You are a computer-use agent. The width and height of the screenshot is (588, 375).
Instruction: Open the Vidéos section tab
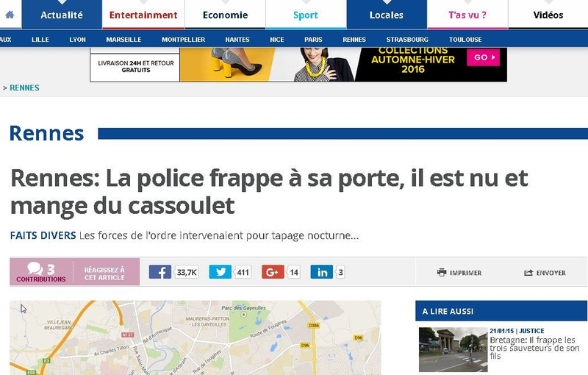tap(548, 15)
